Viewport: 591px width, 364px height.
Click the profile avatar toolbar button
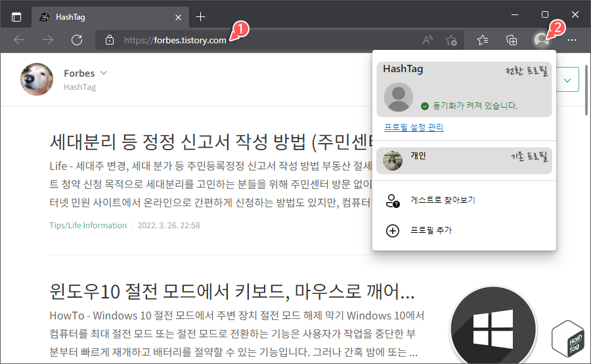(542, 40)
